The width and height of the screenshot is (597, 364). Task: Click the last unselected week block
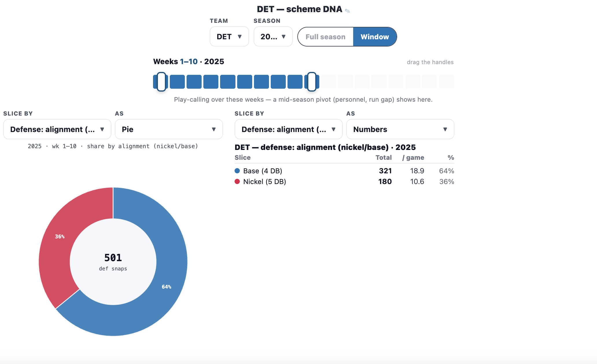coord(446,82)
